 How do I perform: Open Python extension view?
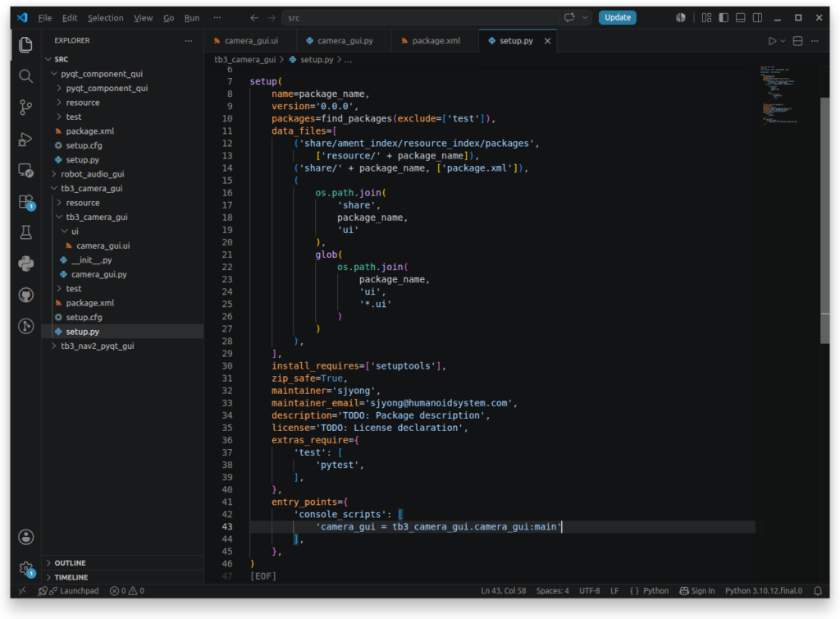pos(25,264)
